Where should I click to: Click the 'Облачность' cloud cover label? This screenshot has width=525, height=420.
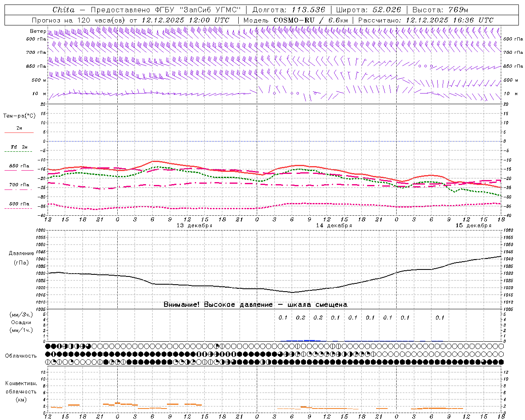[21, 356]
